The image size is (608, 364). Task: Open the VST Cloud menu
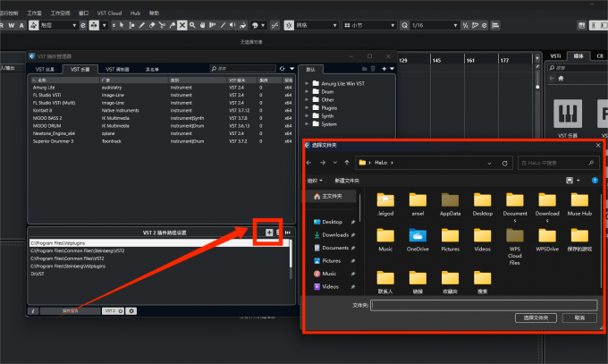click(x=109, y=13)
